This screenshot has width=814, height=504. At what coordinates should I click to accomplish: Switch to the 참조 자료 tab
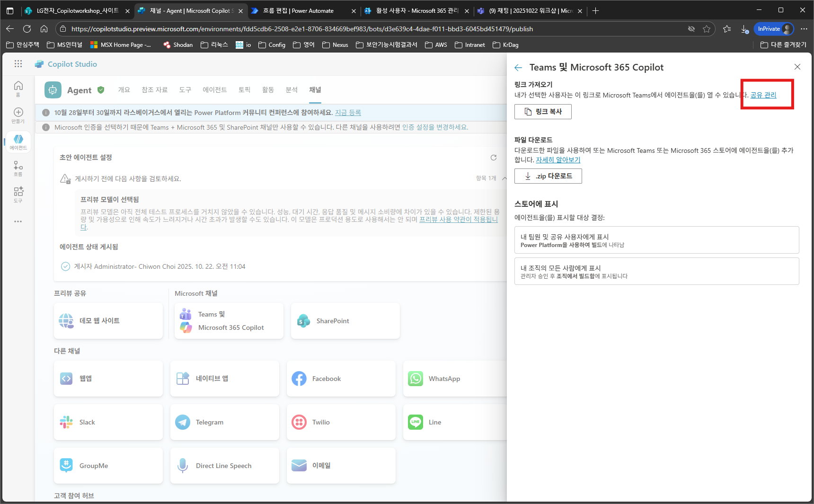point(155,90)
